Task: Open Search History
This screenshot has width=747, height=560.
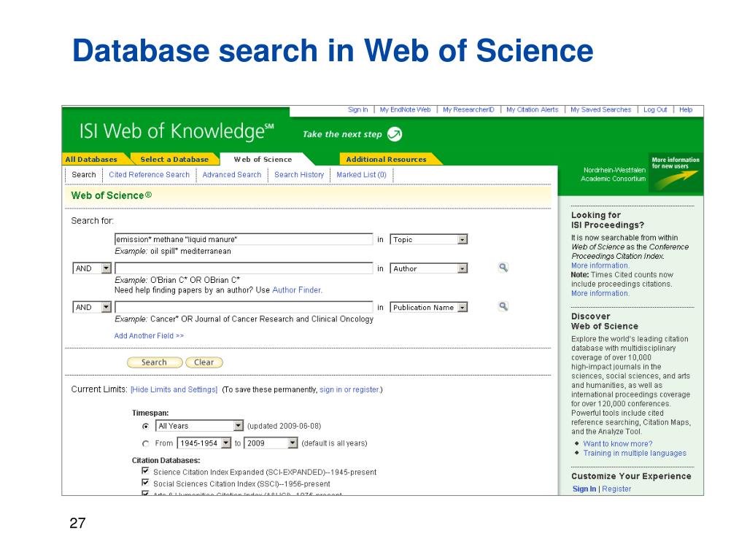Action: coord(299,175)
